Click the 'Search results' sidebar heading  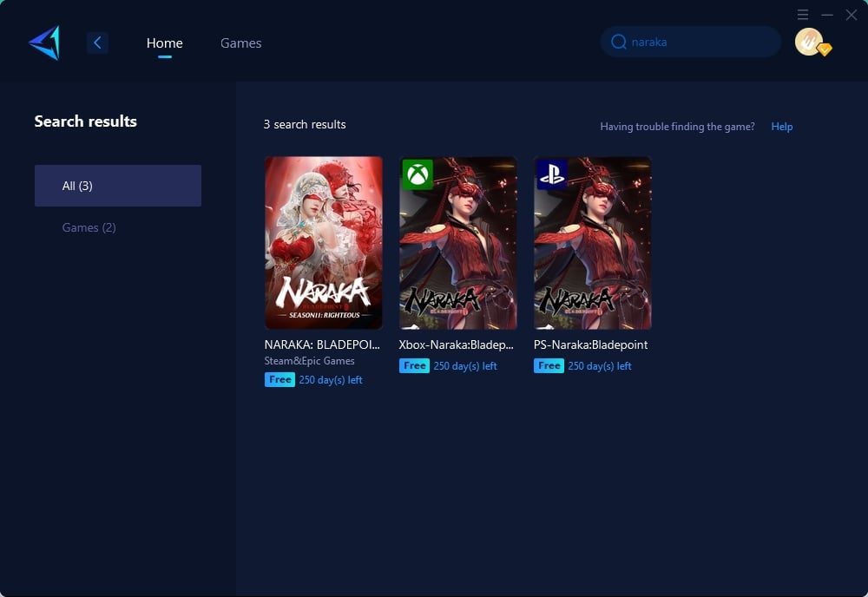86,121
